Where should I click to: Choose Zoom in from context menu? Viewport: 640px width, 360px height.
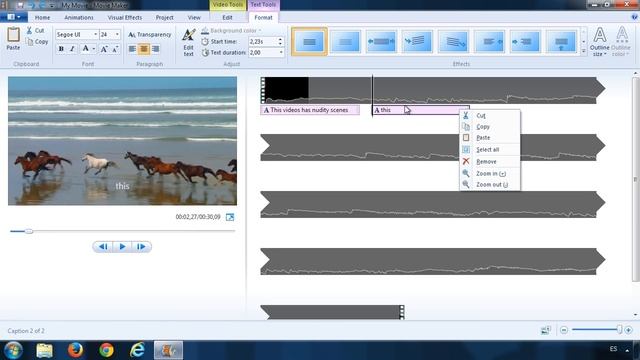click(490, 173)
